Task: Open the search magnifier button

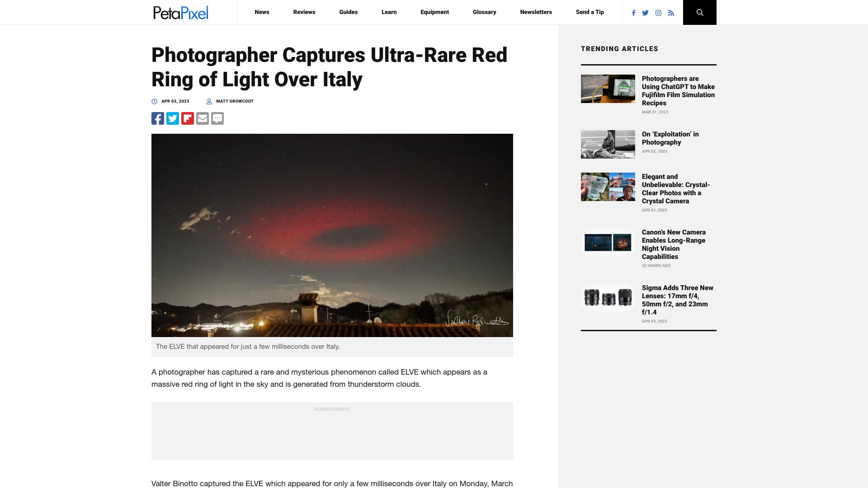Action: [699, 12]
